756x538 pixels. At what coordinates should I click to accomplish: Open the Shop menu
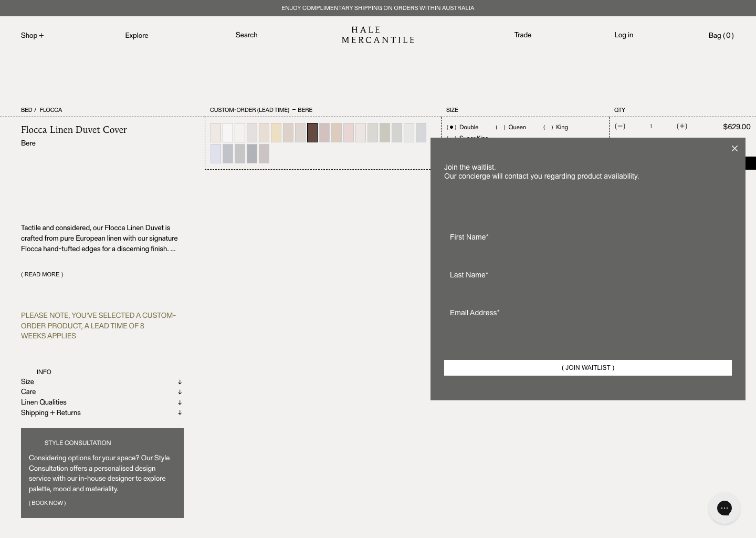pyautogui.click(x=32, y=36)
